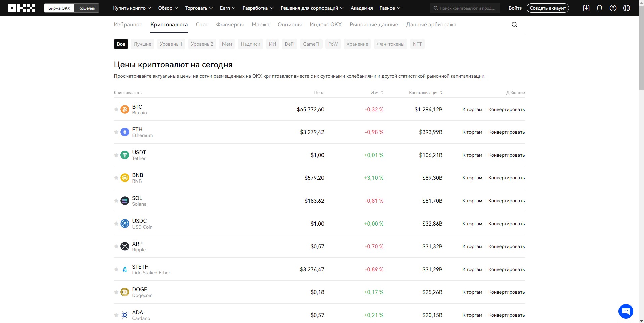This screenshot has height=323, width=644.
Task: Switch to the Биржа OKX toggle
Action: [59, 8]
